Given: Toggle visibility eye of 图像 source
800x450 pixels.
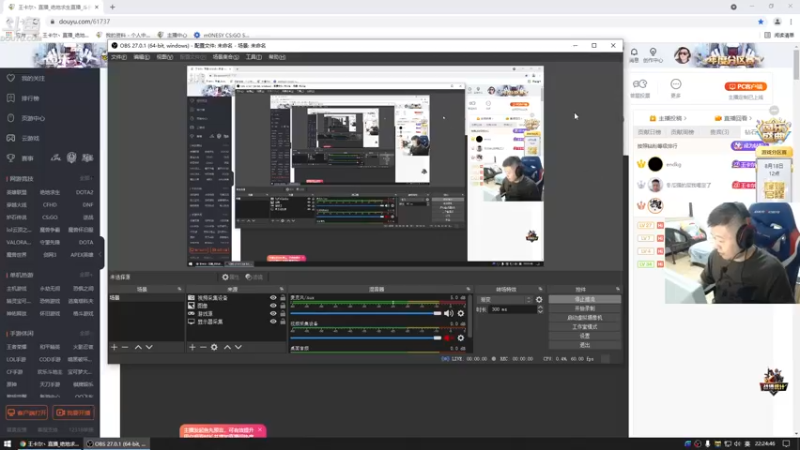Looking at the screenshot, I should [273, 306].
